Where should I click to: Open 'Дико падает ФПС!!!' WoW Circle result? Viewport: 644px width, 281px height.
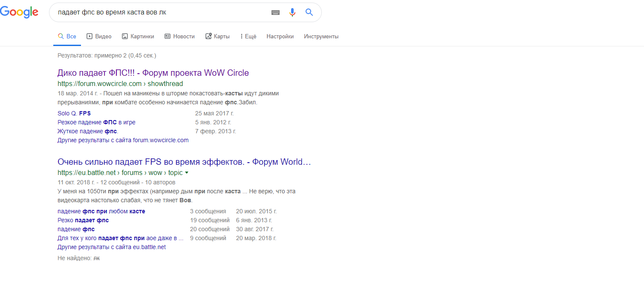coord(153,73)
